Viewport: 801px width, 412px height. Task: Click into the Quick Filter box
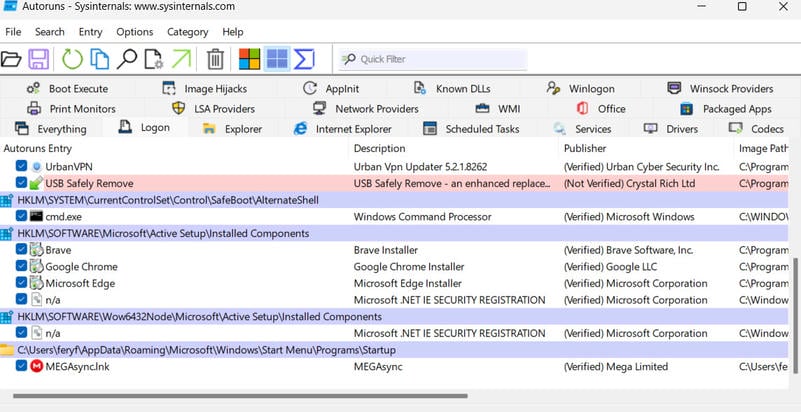pos(432,59)
